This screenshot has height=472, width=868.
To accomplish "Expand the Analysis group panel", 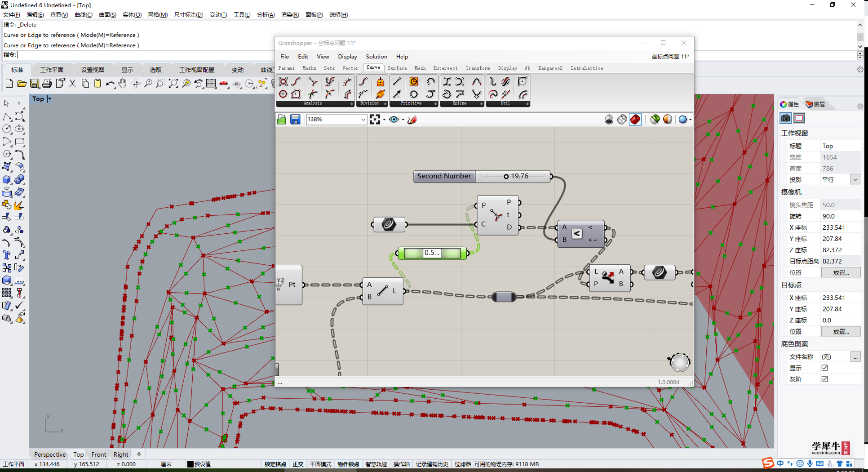I will (x=351, y=104).
